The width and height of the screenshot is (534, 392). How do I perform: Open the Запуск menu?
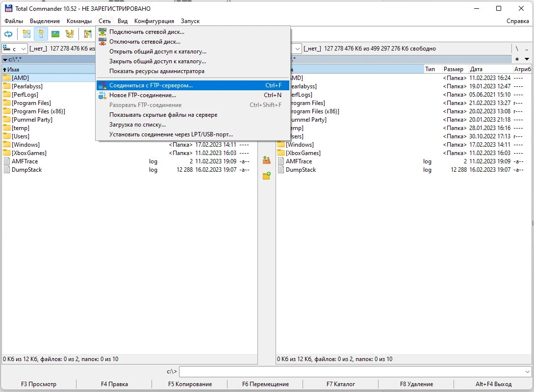(x=190, y=21)
